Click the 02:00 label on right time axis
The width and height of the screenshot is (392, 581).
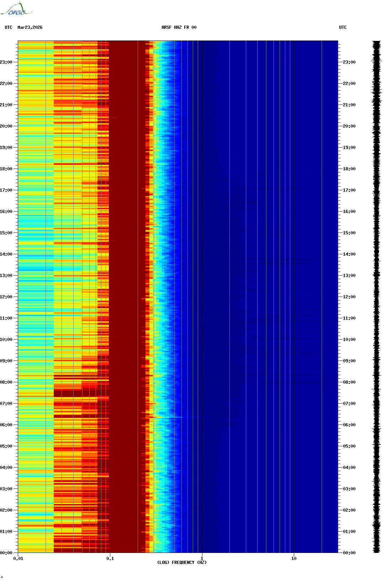click(x=349, y=510)
